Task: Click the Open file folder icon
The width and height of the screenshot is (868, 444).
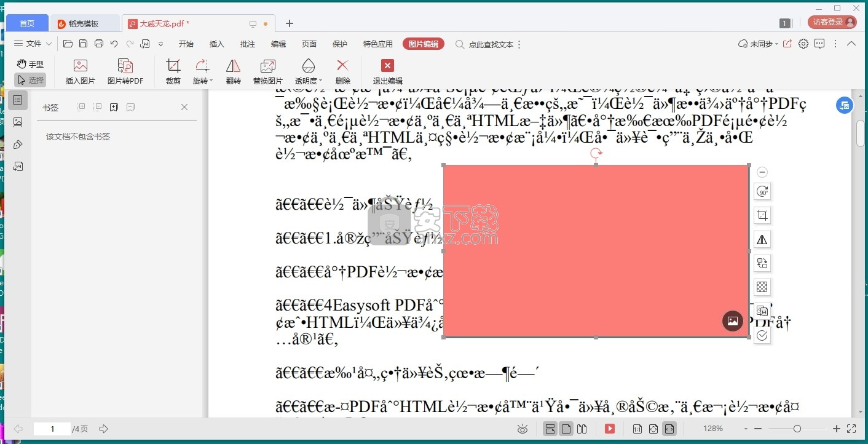Action: [x=68, y=44]
